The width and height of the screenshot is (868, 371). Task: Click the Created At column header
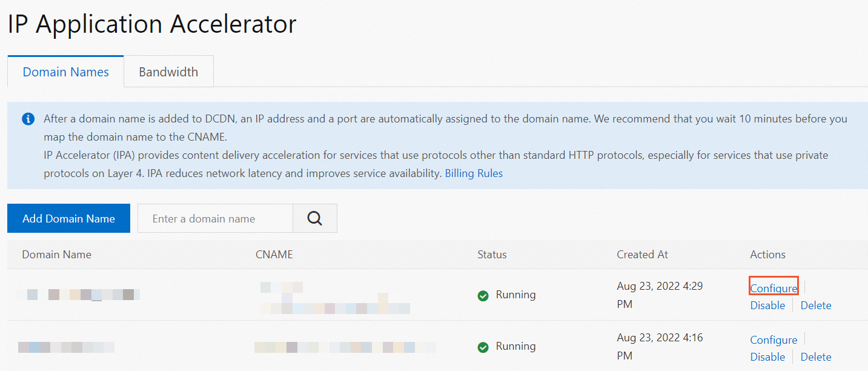(642, 255)
